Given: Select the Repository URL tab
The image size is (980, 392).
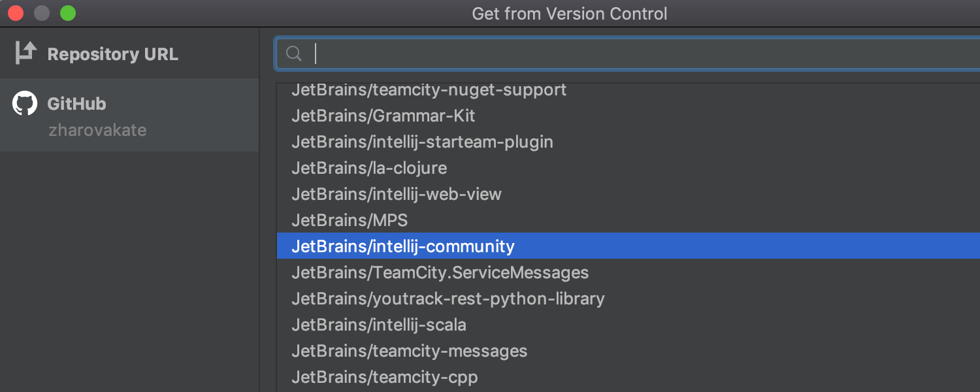Looking at the screenshot, I should pos(112,54).
